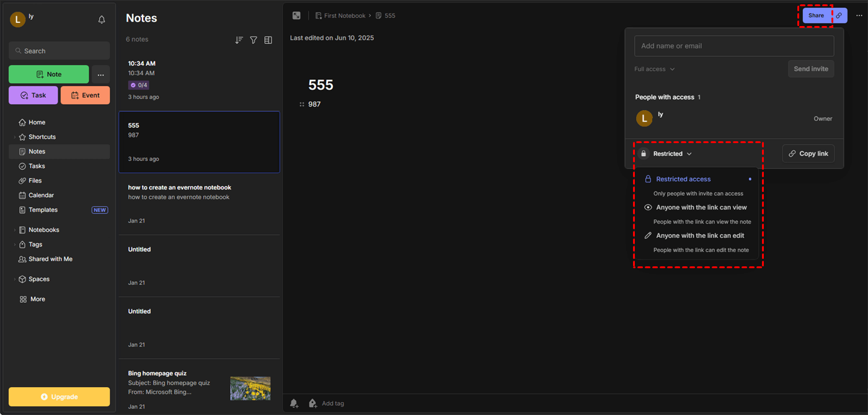Expand the Spaces tree arrow
Image resolution: width=868 pixels, height=415 pixels.
pyautogui.click(x=14, y=279)
